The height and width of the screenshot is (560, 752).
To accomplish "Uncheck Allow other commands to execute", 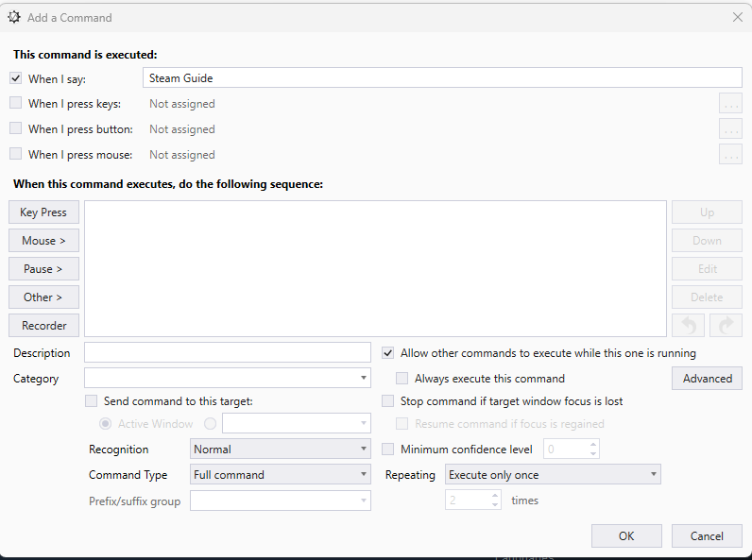I will tap(388, 353).
